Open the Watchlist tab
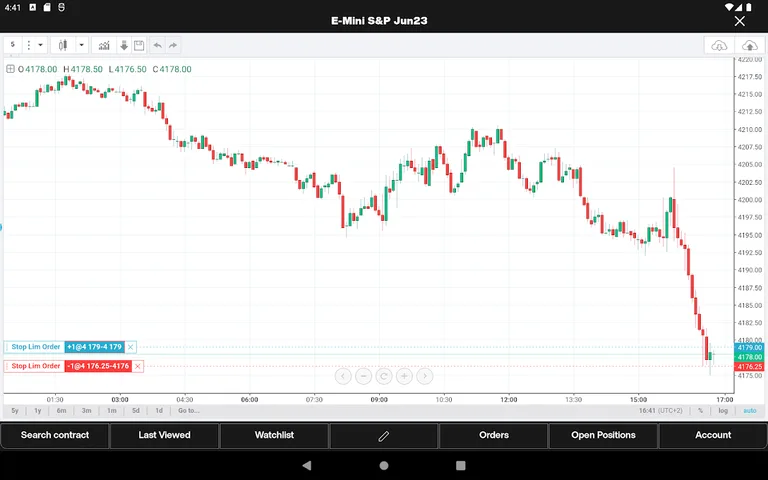 [274, 435]
